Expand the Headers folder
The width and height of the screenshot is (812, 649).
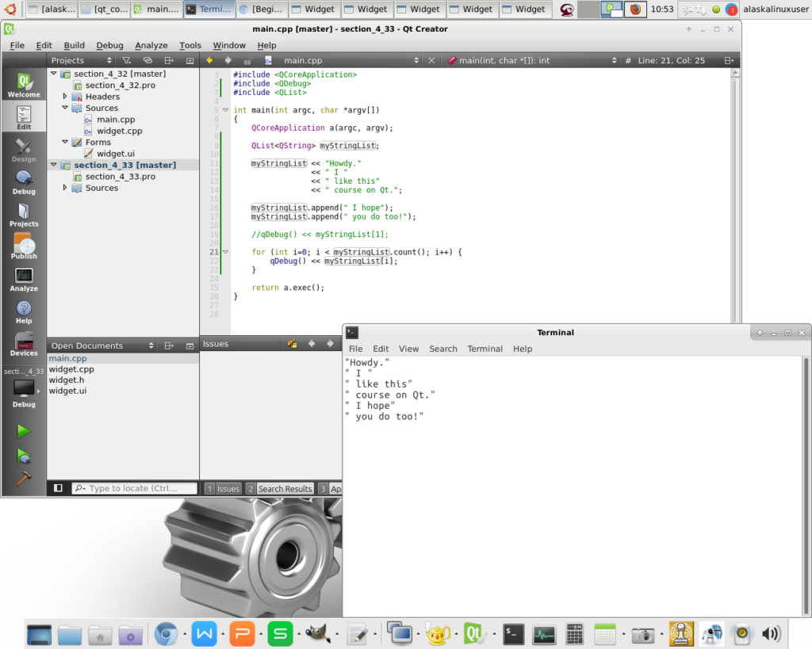point(65,97)
